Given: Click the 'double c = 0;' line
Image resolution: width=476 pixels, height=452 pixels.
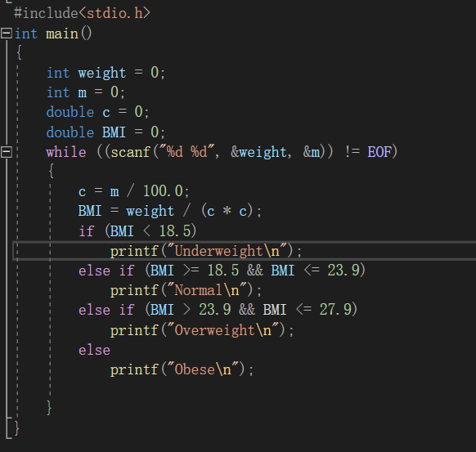Looking at the screenshot, I should point(97,112).
